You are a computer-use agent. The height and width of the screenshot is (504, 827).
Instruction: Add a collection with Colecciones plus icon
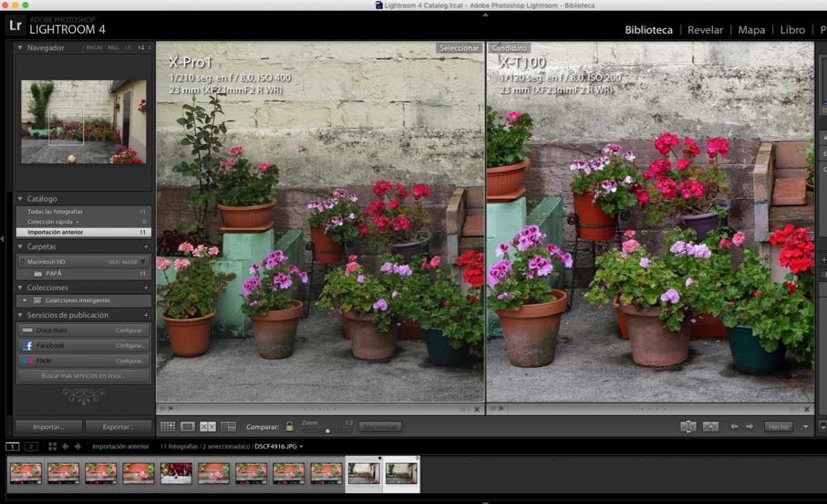146,288
